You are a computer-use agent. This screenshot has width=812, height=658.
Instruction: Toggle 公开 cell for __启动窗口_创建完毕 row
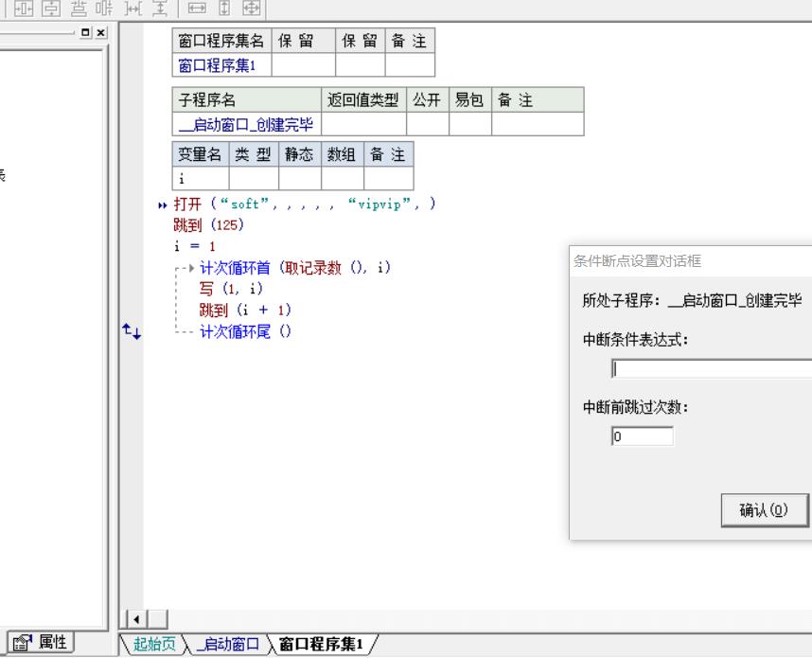pyautogui.click(x=427, y=124)
